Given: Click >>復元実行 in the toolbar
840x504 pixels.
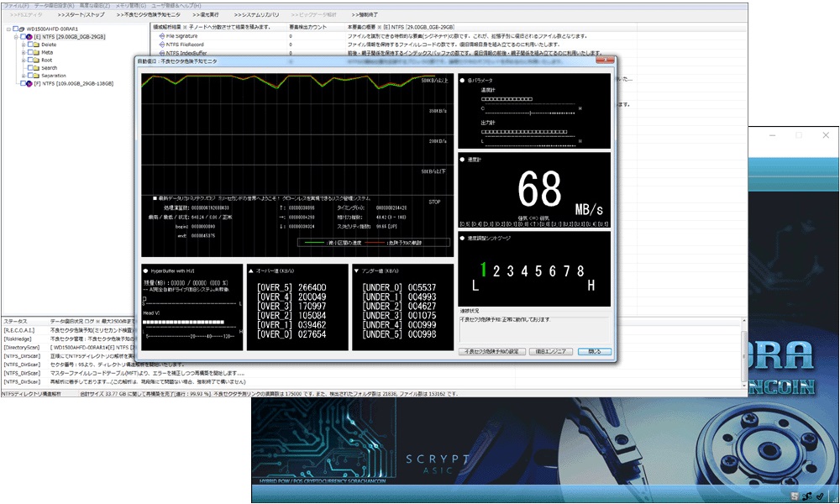Looking at the screenshot, I should 206,15.
